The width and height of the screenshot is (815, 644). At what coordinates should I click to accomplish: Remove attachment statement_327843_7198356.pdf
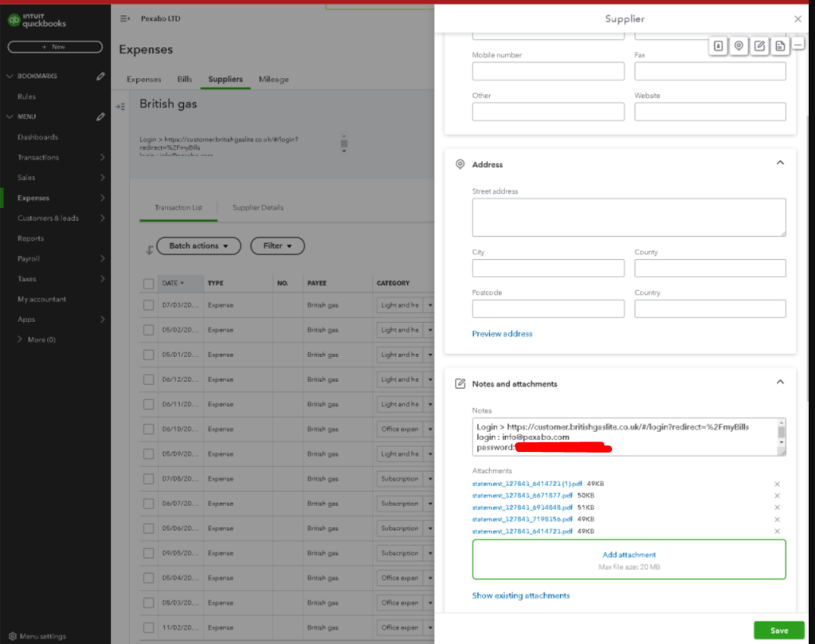[x=777, y=519]
